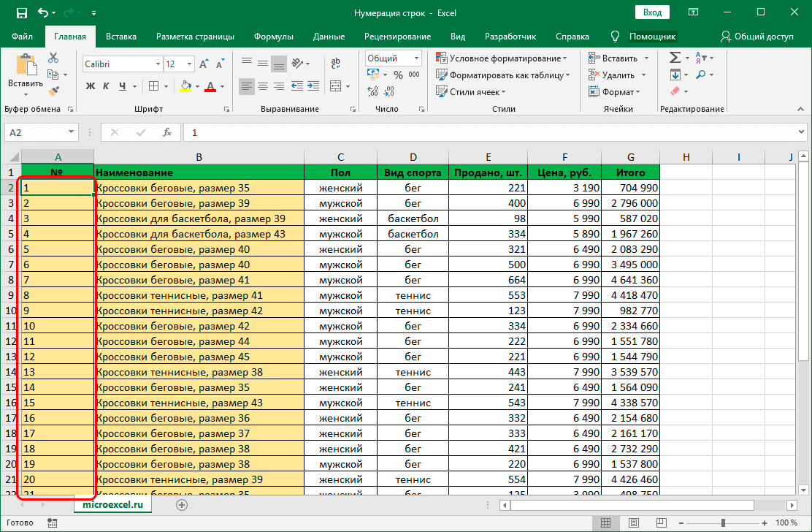Click the Percent Style button

(x=398, y=75)
